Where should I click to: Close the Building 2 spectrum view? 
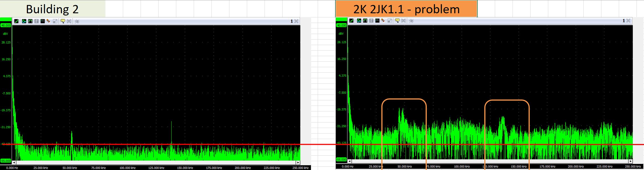tap(296, 21)
